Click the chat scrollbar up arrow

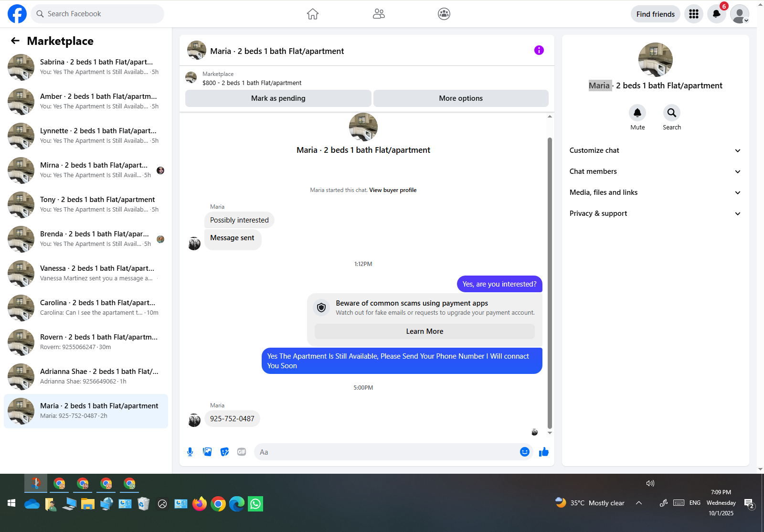click(550, 117)
